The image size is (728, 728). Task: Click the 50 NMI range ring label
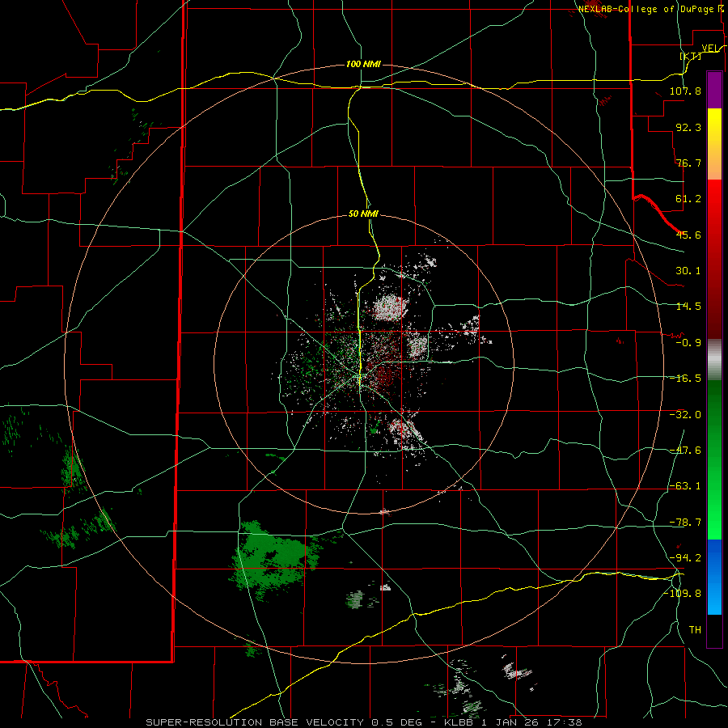click(x=363, y=214)
